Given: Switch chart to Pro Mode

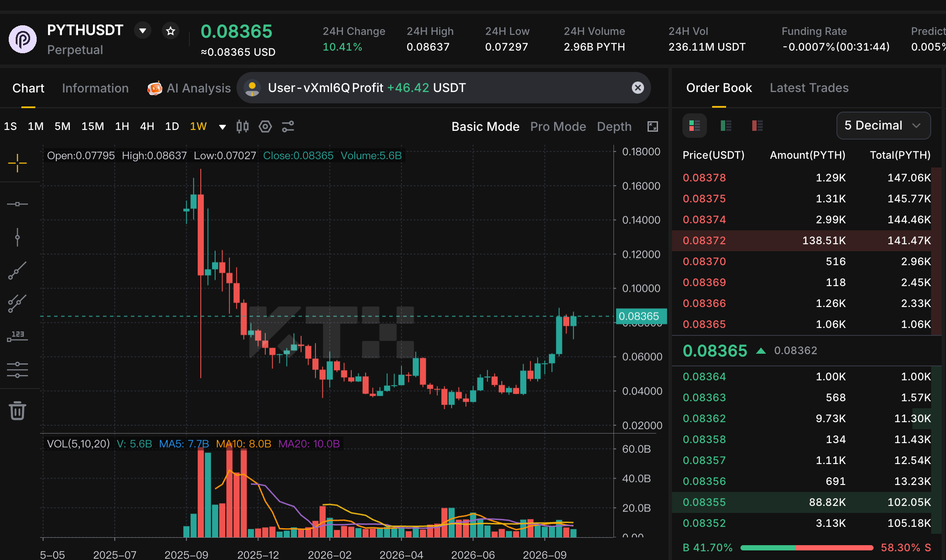Looking at the screenshot, I should (x=558, y=126).
